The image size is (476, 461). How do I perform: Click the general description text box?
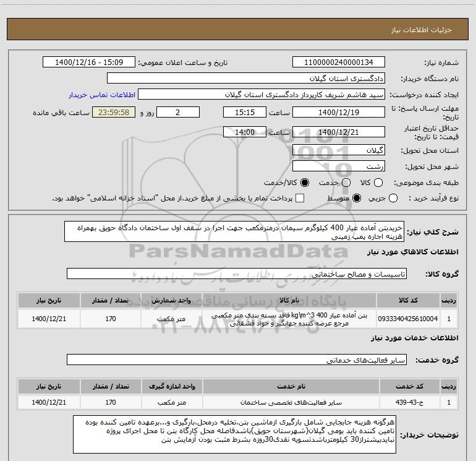click(234, 231)
